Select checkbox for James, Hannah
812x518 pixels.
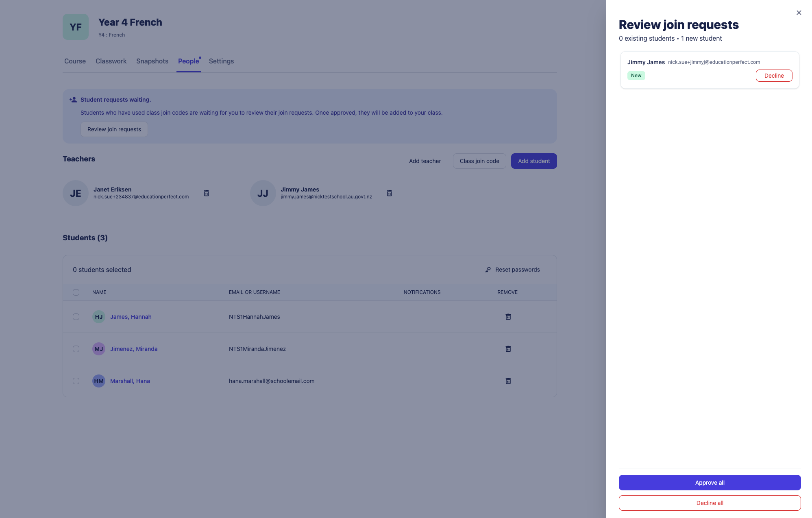pyautogui.click(x=76, y=317)
